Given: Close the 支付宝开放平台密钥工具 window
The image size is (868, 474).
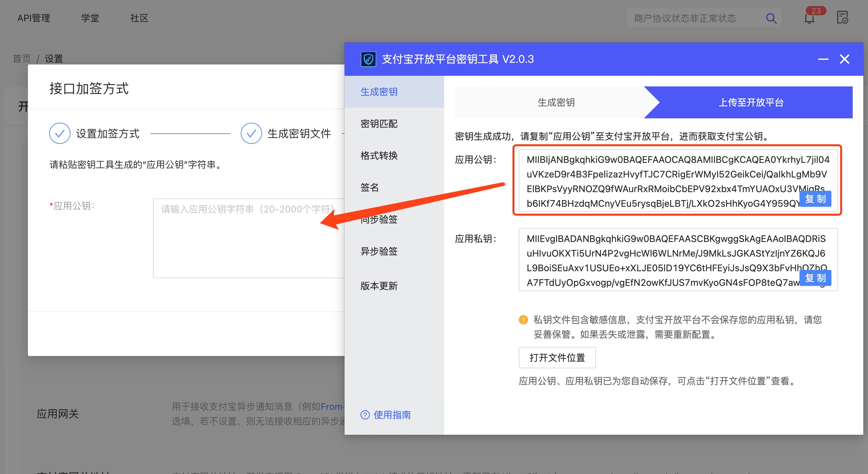Looking at the screenshot, I should pyautogui.click(x=844, y=59).
